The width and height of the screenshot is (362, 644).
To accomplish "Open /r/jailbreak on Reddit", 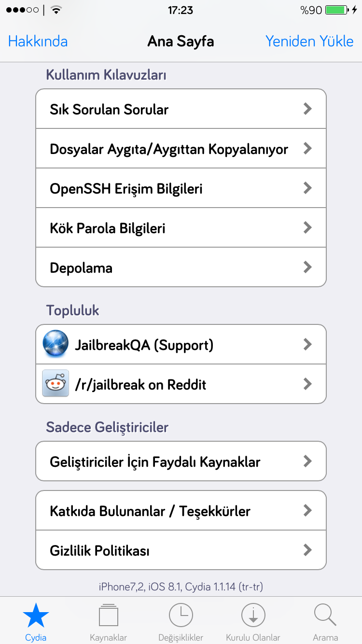I will 181,384.
